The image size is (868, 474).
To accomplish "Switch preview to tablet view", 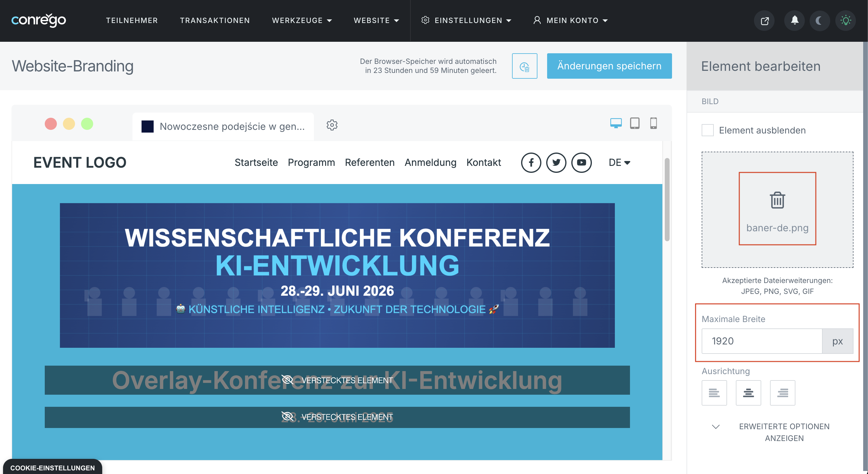I will pos(635,123).
